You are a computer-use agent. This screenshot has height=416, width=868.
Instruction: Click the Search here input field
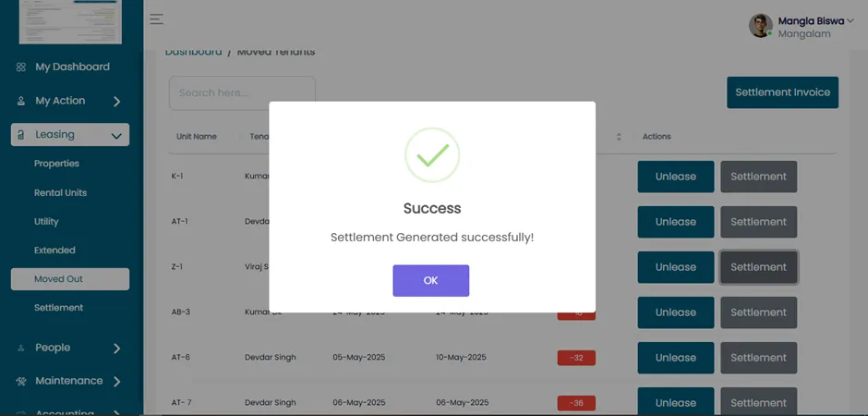[x=242, y=93]
